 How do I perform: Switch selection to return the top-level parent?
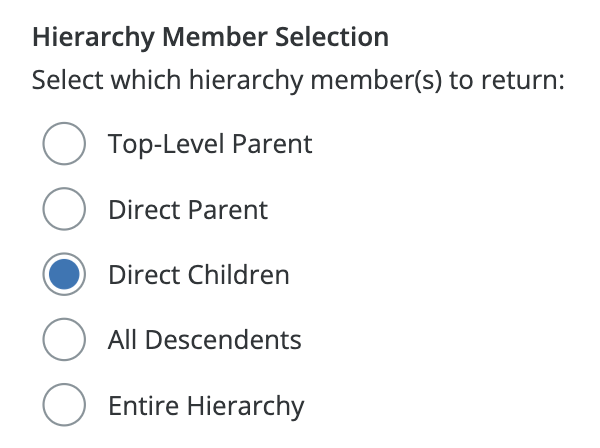[63, 144]
